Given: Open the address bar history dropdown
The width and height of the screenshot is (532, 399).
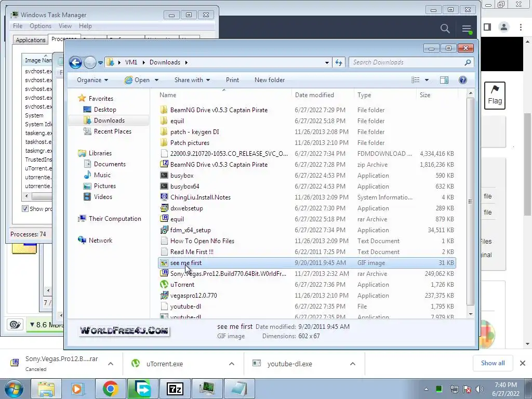Looking at the screenshot, I should tap(327, 62).
